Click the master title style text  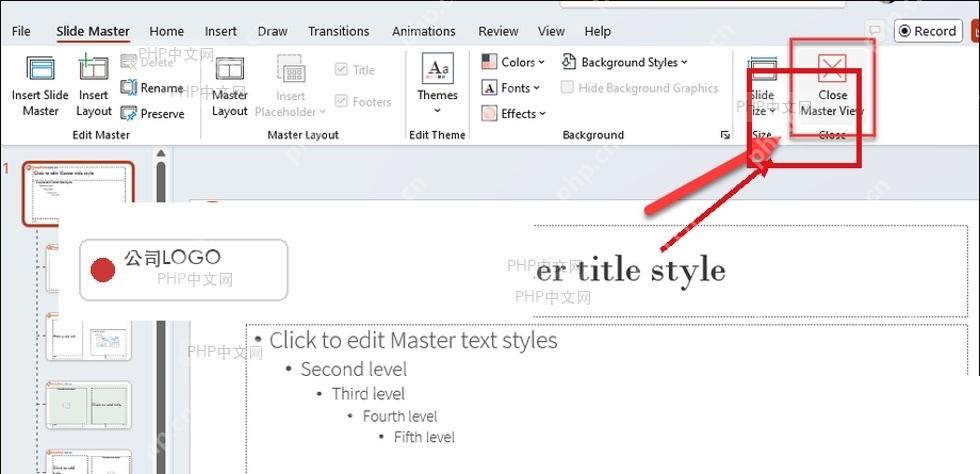coord(631,270)
